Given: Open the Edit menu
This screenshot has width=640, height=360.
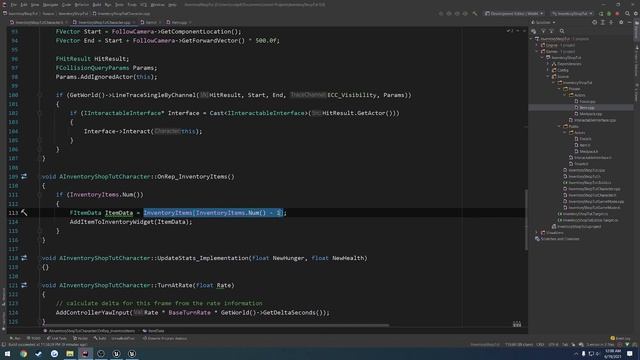Looking at the screenshot, I should [x=24, y=4].
